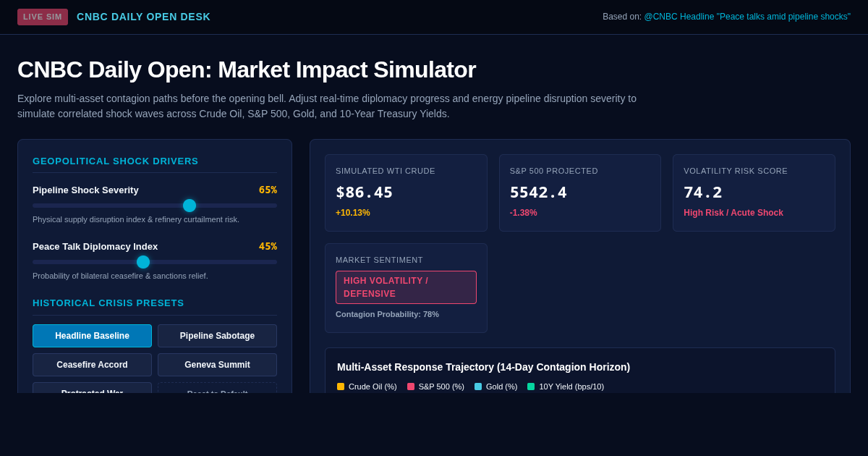Adjust the Peace Talk Diplomacy Index slider

pyautogui.click(x=155, y=262)
